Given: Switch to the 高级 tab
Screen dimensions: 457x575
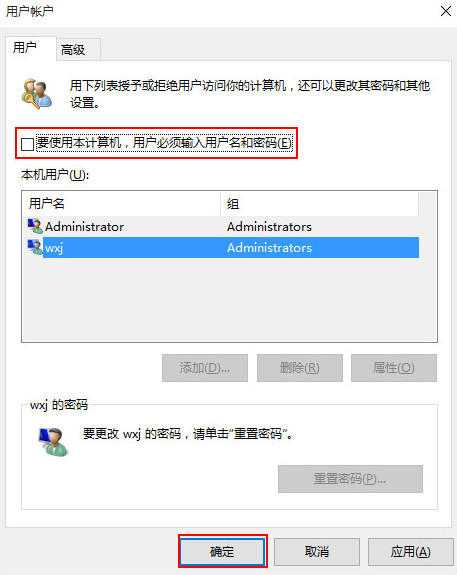Looking at the screenshot, I should pos(78,49).
